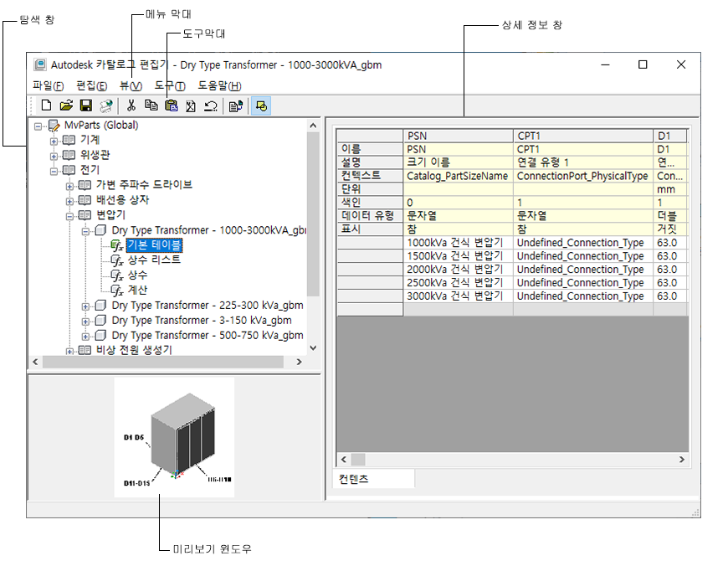Click the Open folder toolbar icon
728x566 pixels.
point(66,105)
